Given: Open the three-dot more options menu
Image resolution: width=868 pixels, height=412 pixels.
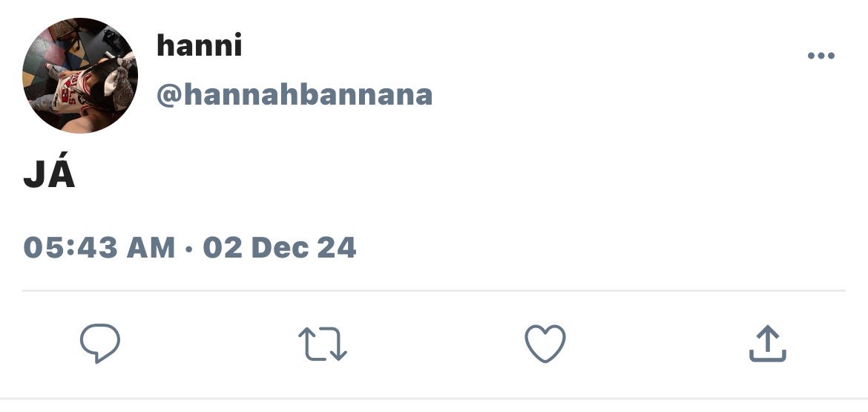Looking at the screenshot, I should (x=821, y=56).
